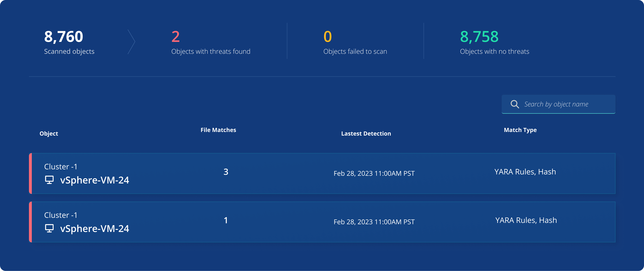This screenshot has height=271, width=644.
Task: Click Objects with no threats label
Action: click(x=494, y=51)
